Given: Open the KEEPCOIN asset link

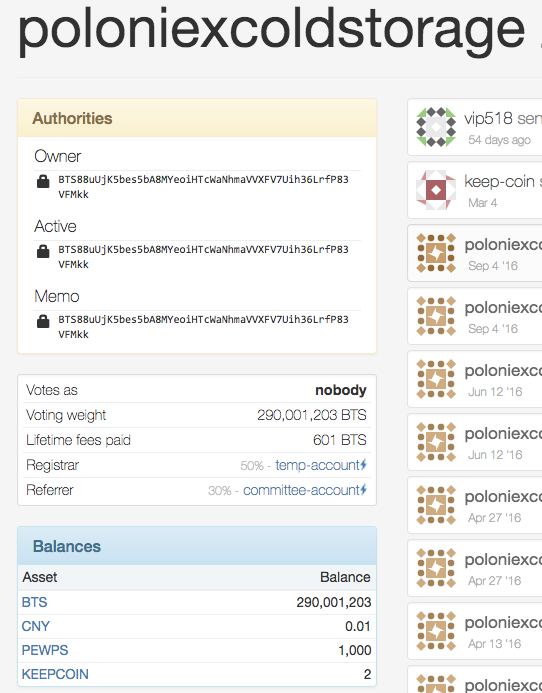Looking at the screenshot, I should (x=55, y=674).
